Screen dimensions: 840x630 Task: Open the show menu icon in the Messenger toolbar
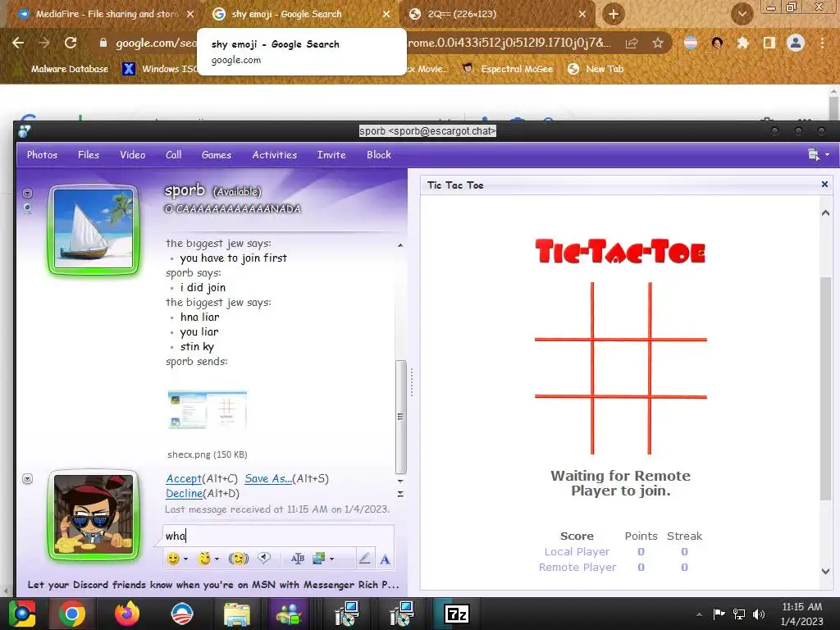pos(813,155)
